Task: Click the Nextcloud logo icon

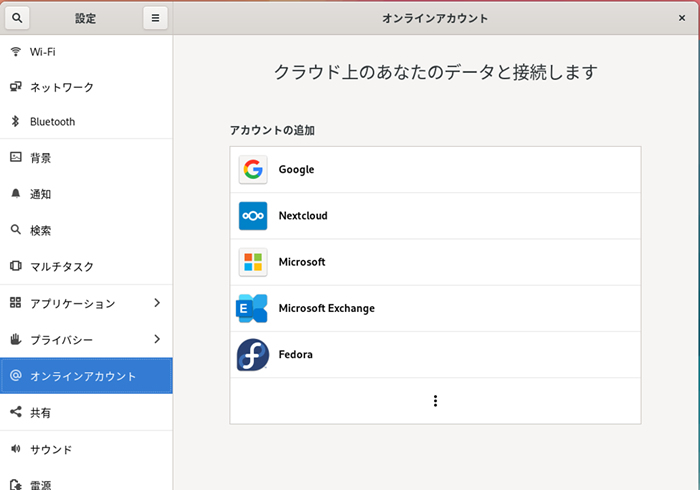Action: pyautogui.click(x=253, y=216)
